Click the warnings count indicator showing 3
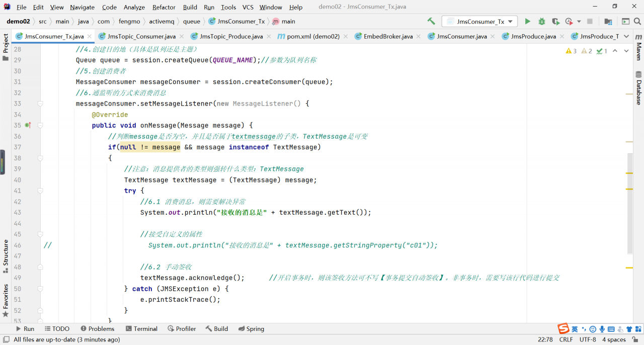644x345 pixels. (571, 51)
